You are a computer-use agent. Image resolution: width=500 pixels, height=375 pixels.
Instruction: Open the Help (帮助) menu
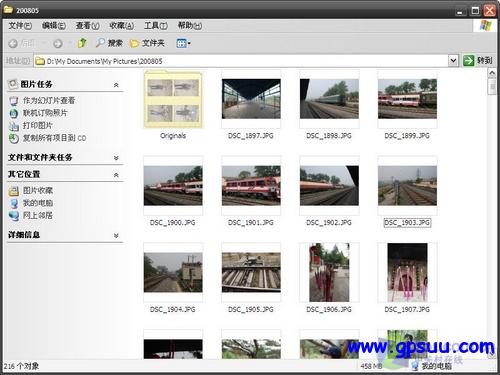190,26
